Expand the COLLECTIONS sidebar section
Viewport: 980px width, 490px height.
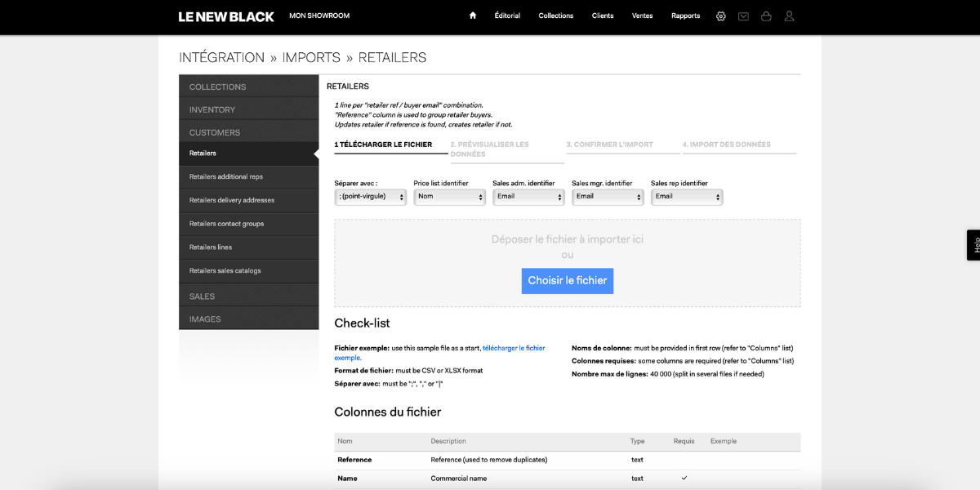(x=249, y=87)
